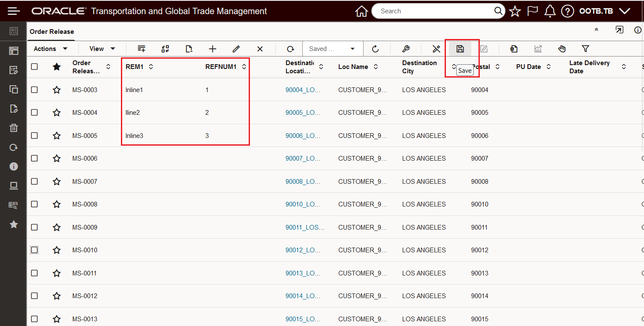
Task: Check the box for MS-0006
Action: coord(34,159)
